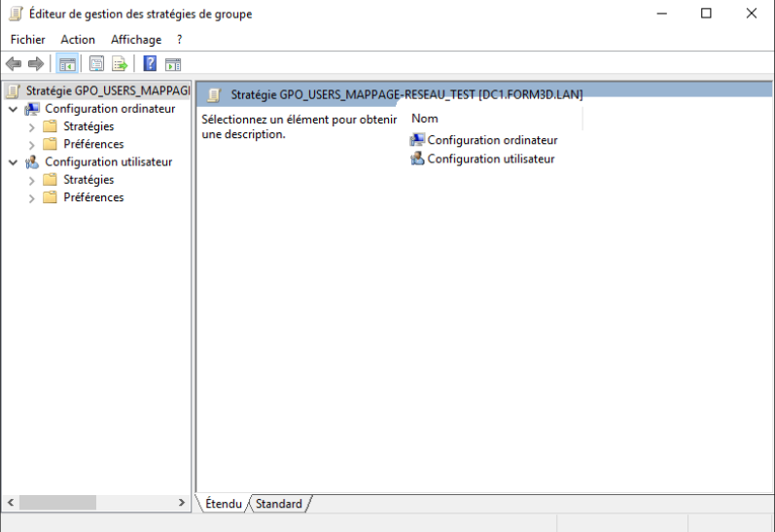This screenshot has width=775, height=532.
Task: Select Stratégies label under Configuration ordinateur
Action: pyautogui.click(x=88, y=126)
